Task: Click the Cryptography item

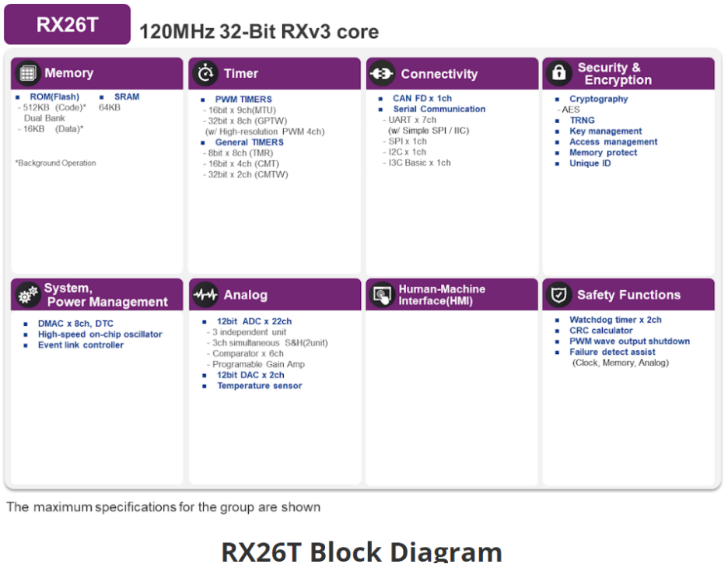Action: [x=598, y=99]
